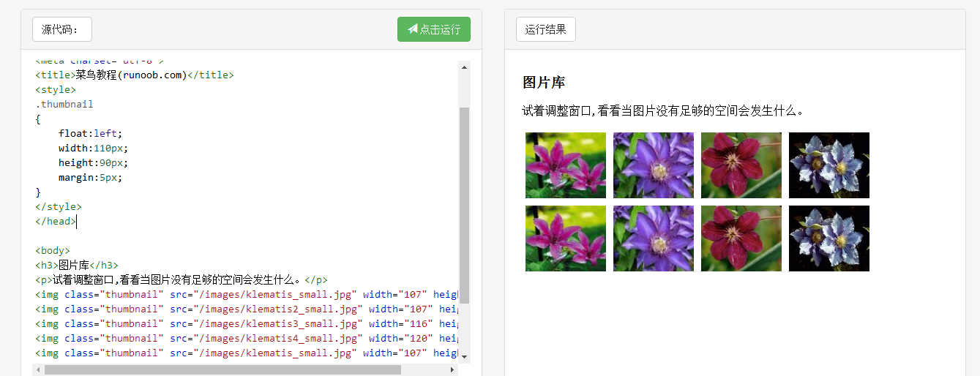Image resolution: width=980 pixels, height=376 pixels.
Task: Click the klematis2_small.jpg img code line
Action: (x=247, y=309)
